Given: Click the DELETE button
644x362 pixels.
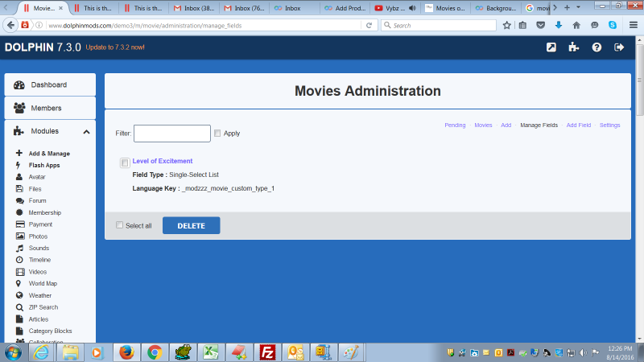Looking at the screenshot, I should tap(191, 226).
